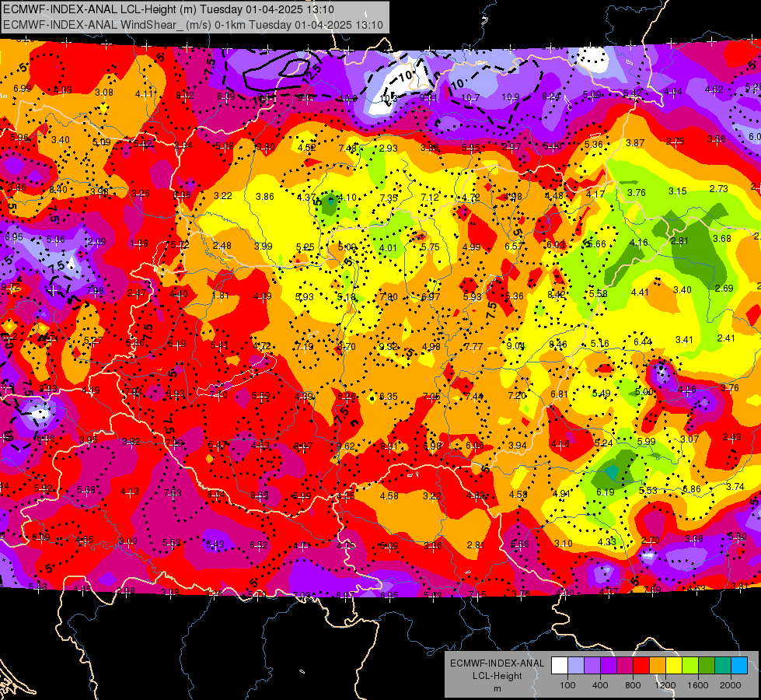
Task: Click the legend scale label 2000
Action: [x=731, y=685]
